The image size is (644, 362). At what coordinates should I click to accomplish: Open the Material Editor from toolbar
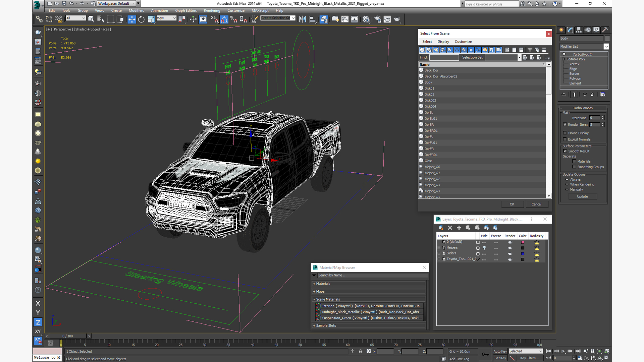pyautogui.click(x=366, y=19)
